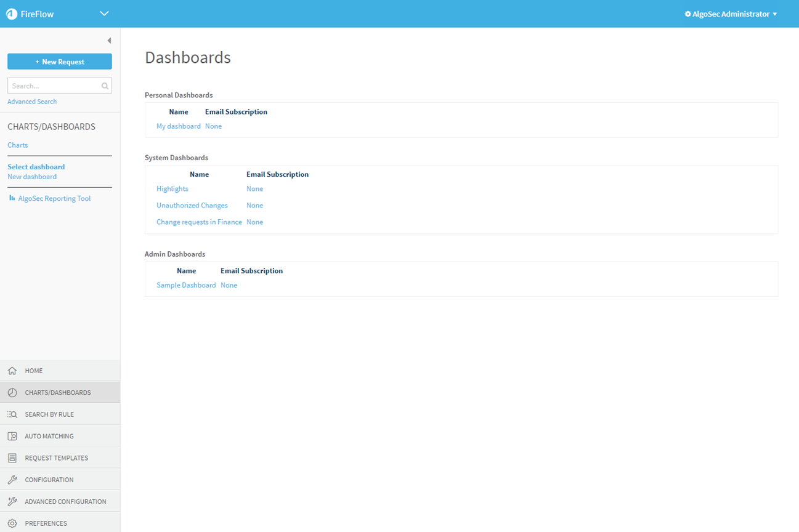Select New dashboard in the side menu
This screenshot has height=532, width=799.
[x=32, y=177]
